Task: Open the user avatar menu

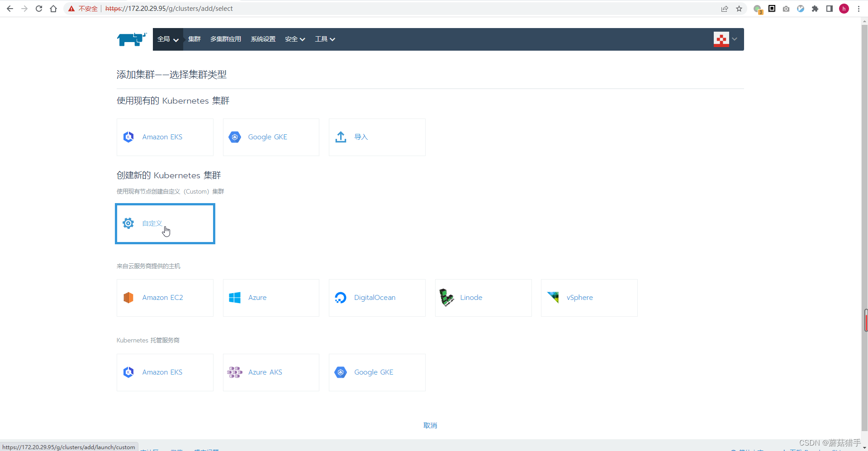Action: [721, 39]
